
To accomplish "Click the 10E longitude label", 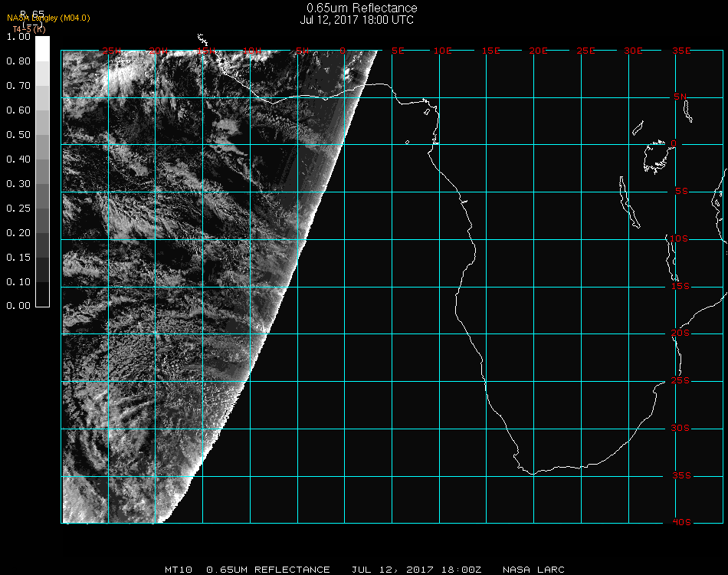I will 442,51.
